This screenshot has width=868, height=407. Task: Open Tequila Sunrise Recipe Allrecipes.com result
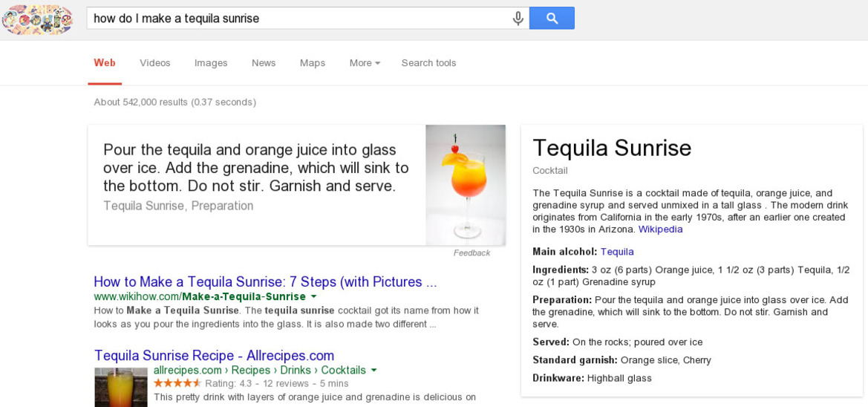(x=215, y=355)
